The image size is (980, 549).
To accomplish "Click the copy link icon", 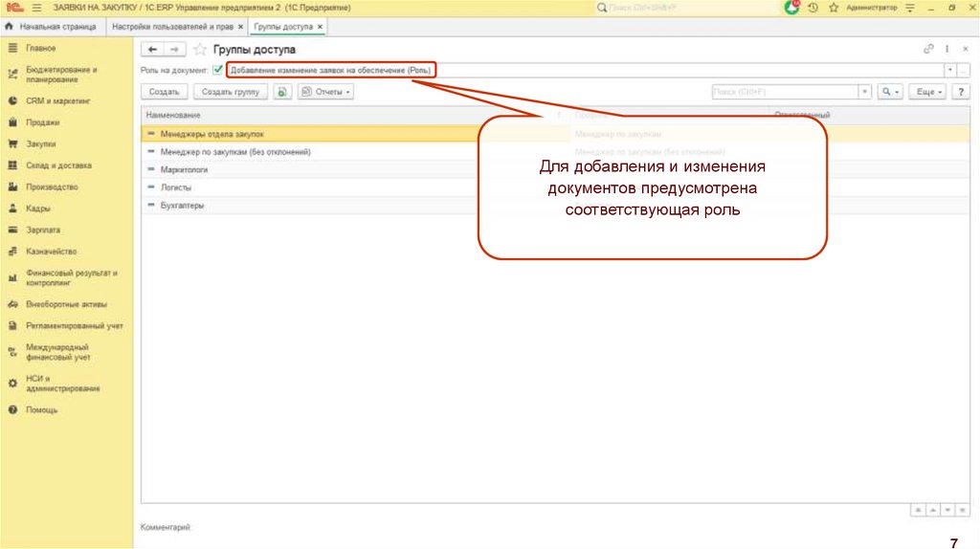I will (x=928, y=49).
